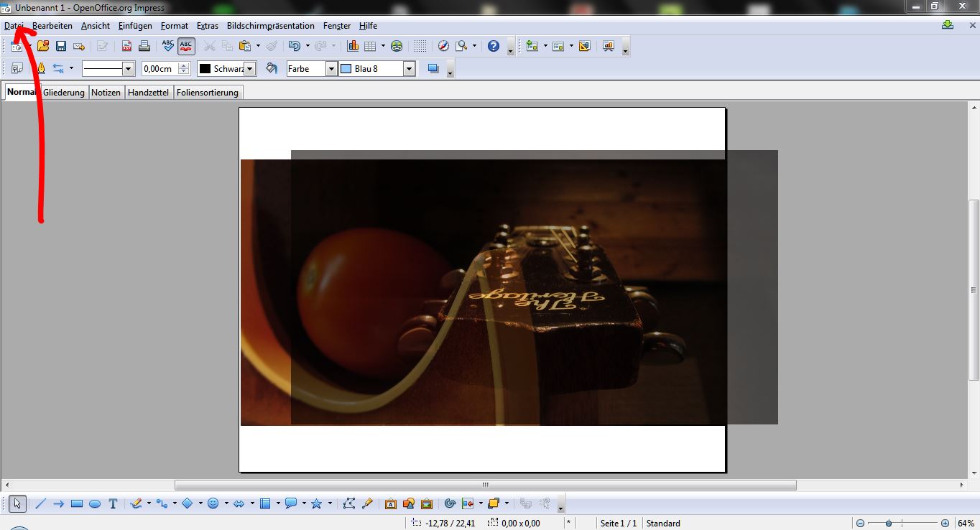Viewport: 980px width, 530px height.
Task: Click the zoom out minus button
Action: pyautogui.click(x=860, y=523)
